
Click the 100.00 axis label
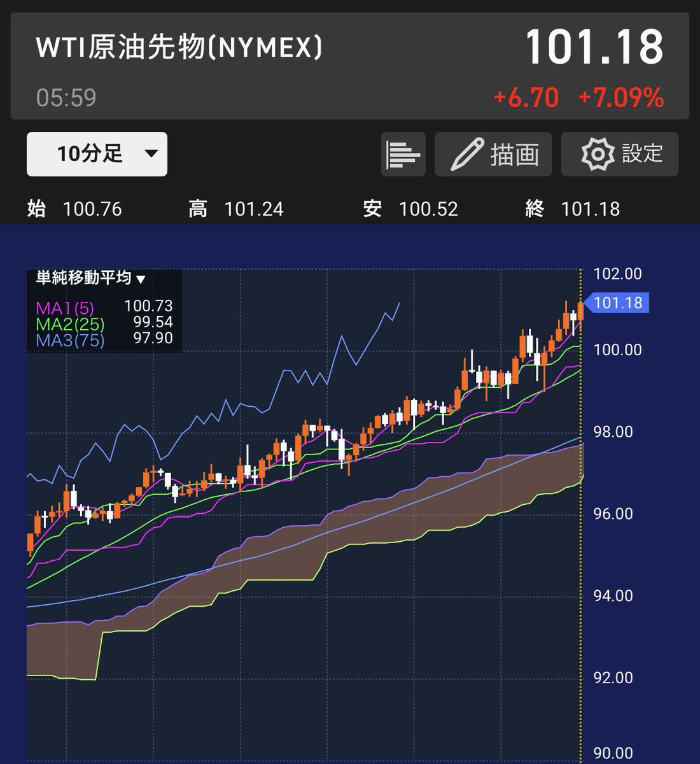617,350
